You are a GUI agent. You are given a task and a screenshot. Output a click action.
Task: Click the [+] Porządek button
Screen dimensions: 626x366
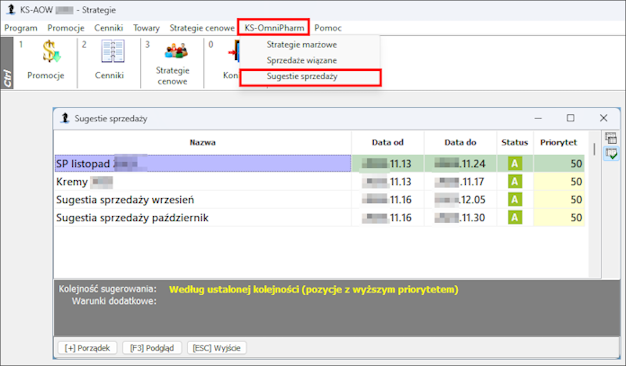coord(87,348)
